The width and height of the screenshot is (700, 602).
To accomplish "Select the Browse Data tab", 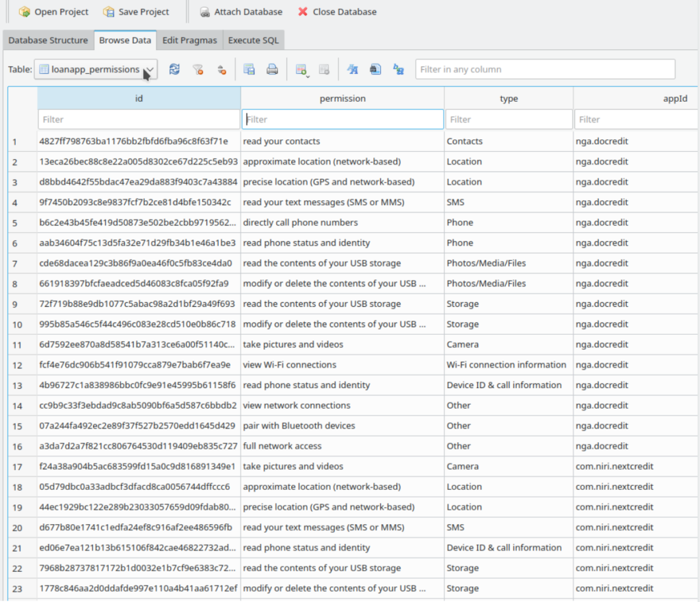I will click(x=125, y=40).
